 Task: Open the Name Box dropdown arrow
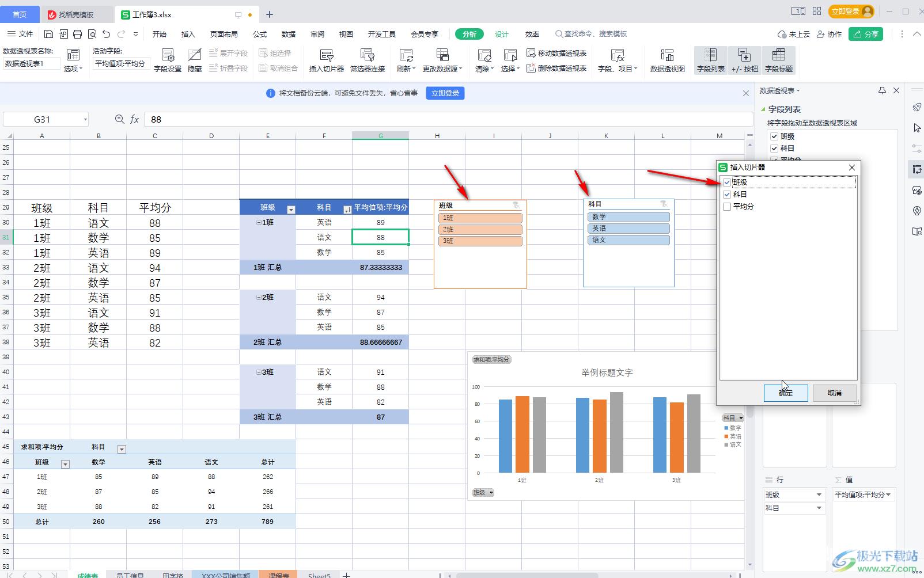[85, 120]
